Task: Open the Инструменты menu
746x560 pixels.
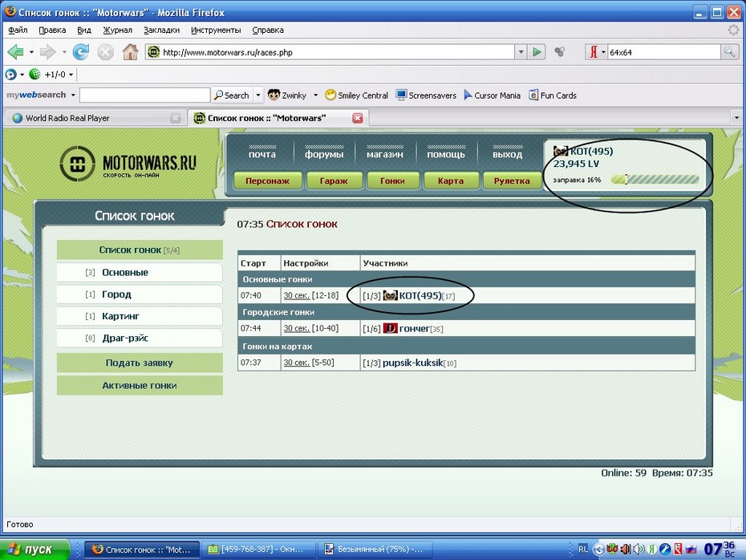Action: tap(216, 30)
